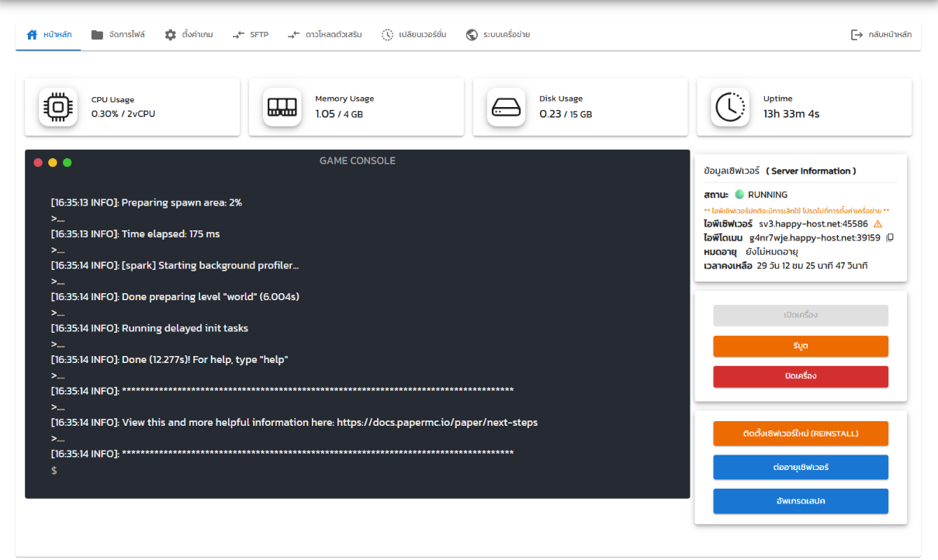The height and width of the screenshot is (560, 938).
Task: Open the ระบบเครือข่าย network tab
Action: coord(497,35)
